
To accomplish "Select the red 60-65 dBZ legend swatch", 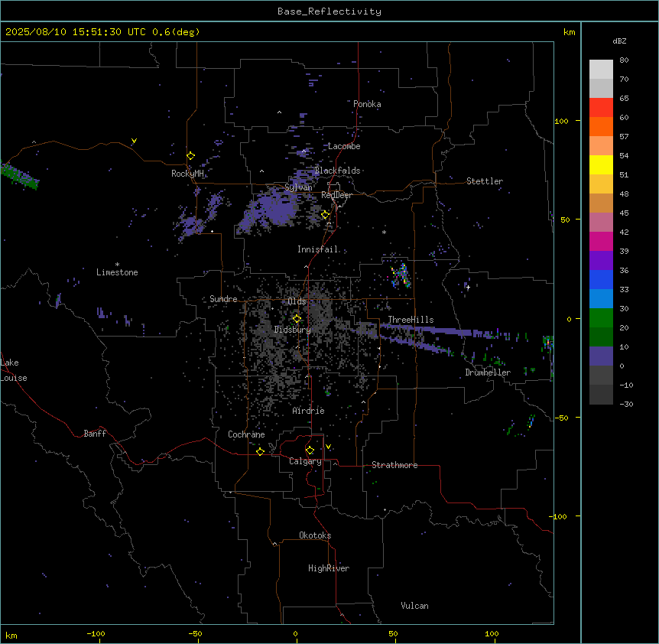I will [x=601, y=107].
